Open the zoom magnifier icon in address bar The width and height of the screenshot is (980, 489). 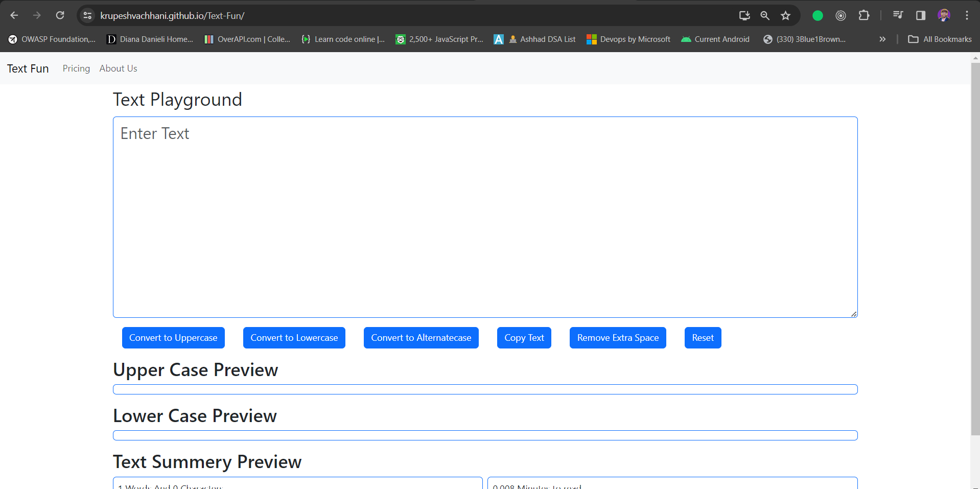pos(765,15)
